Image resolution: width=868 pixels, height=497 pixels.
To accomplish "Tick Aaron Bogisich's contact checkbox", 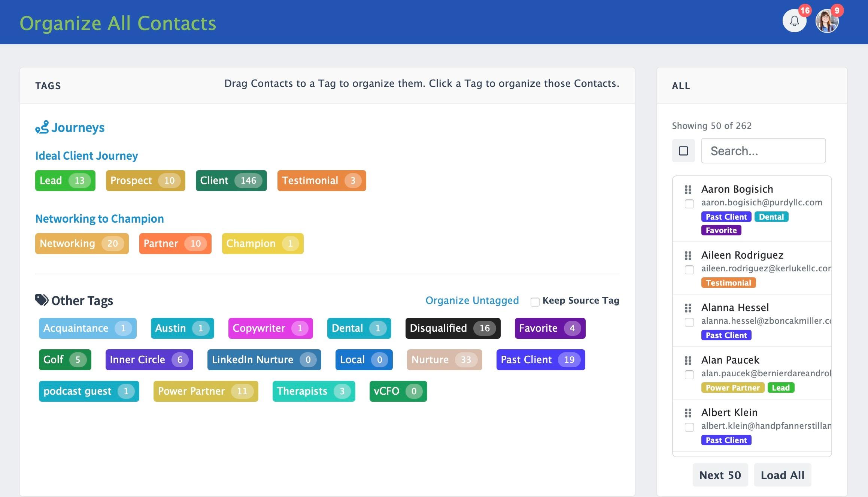I will tap(689, 204).
